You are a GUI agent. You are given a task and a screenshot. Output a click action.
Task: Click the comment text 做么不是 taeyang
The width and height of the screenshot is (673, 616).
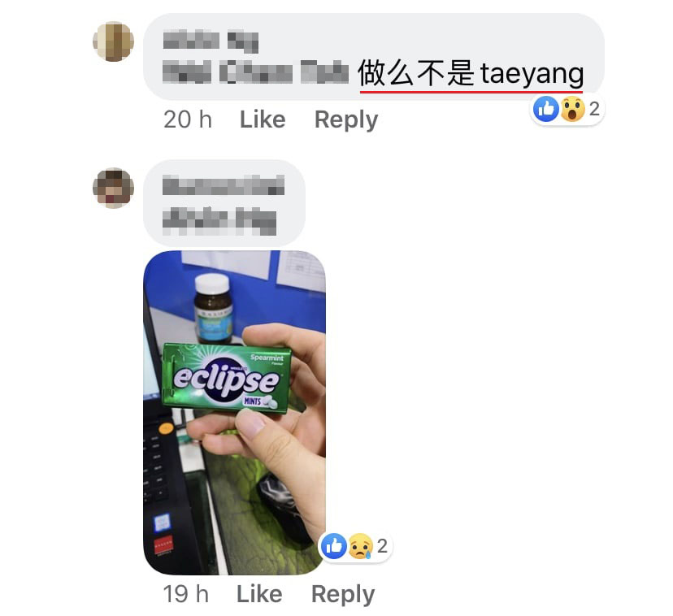pos(471,73)
